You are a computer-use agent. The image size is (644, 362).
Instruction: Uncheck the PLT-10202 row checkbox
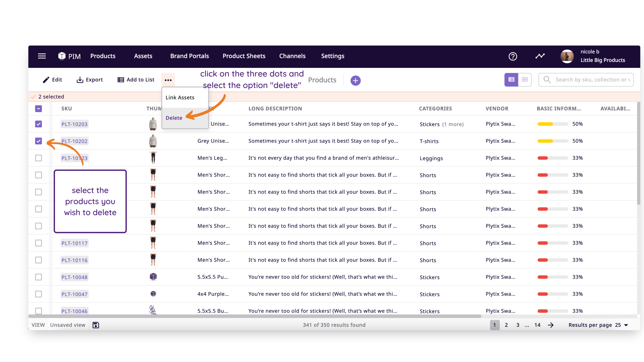pyautogui.click(x=38, y=141)
